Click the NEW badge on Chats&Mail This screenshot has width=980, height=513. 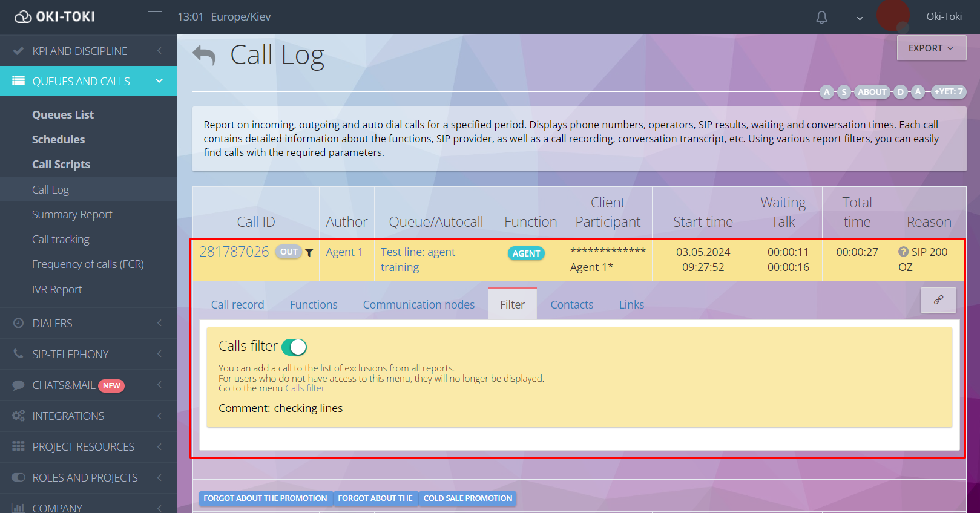[111, 386]
